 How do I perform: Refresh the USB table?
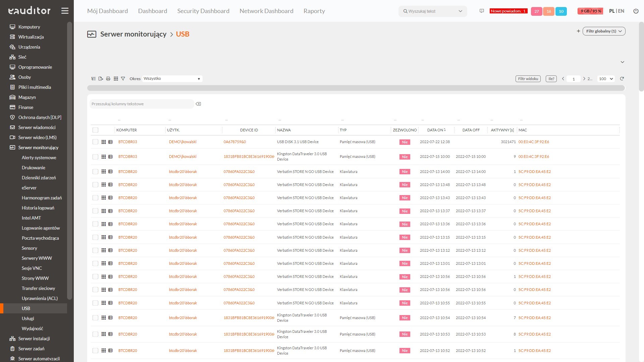coord(622,79)
